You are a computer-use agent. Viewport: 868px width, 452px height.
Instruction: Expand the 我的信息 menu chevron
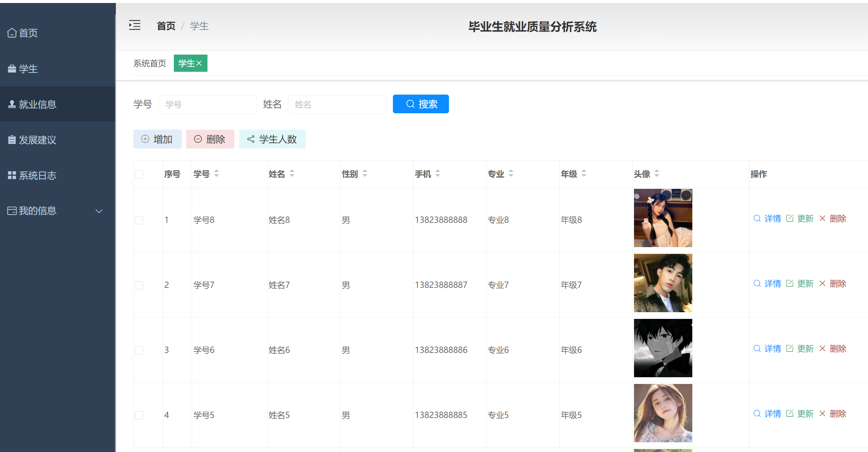(x=99, y=211)
